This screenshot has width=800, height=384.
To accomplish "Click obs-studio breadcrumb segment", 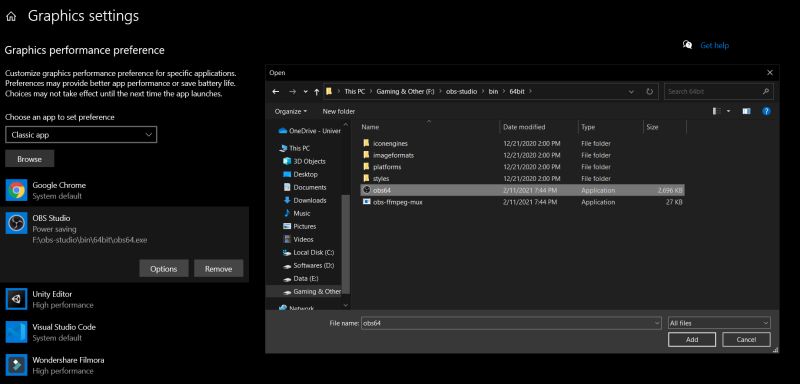I will (x=461, y=92).
